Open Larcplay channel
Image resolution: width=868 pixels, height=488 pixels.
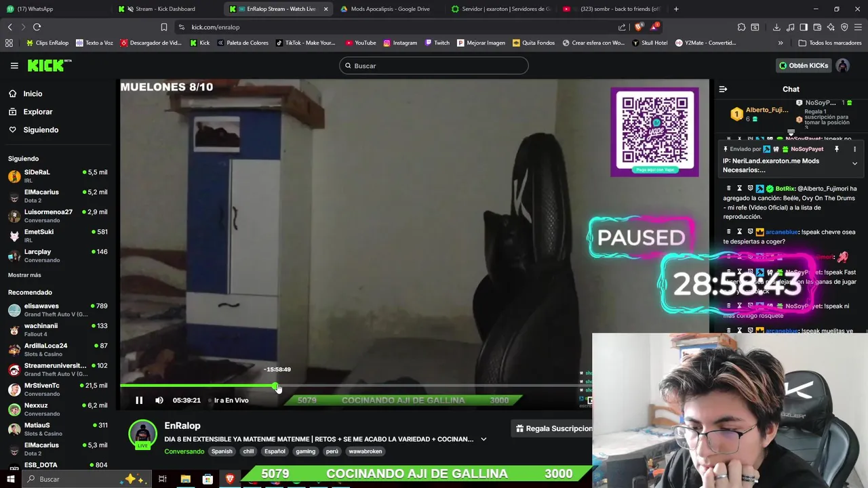tap(58, 256)
